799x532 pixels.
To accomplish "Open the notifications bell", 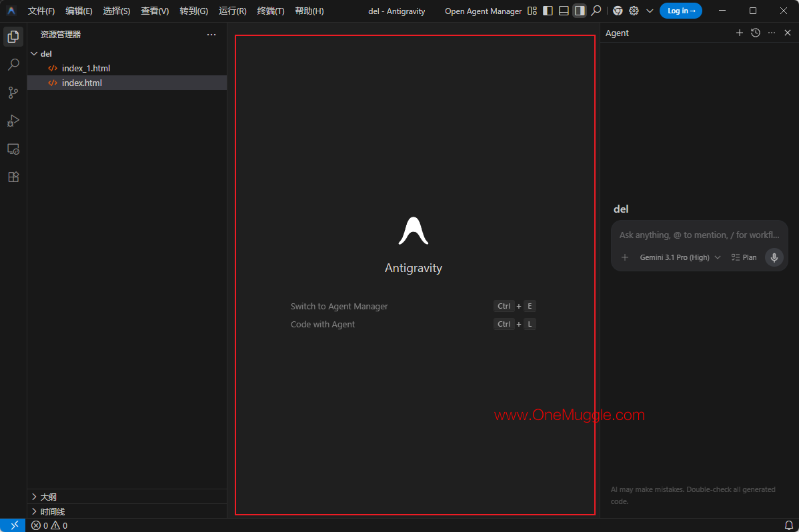I will click(788, 525).
